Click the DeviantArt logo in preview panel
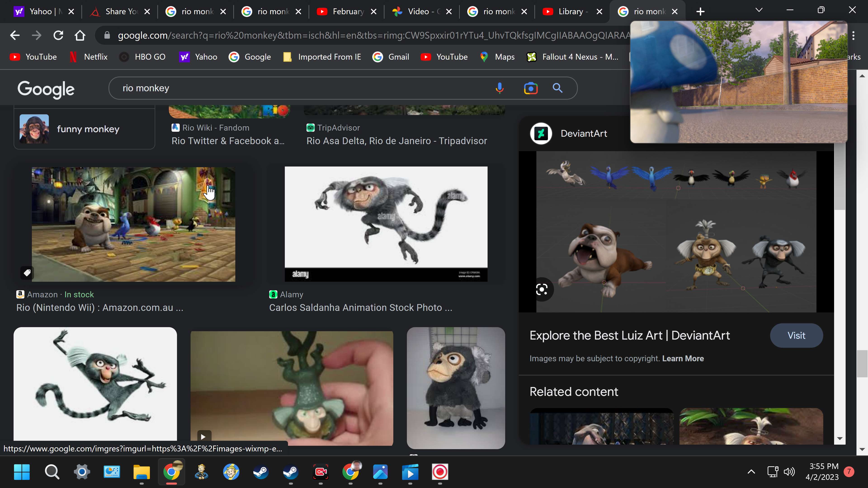The image size is (868, 488). click(541, 133)
